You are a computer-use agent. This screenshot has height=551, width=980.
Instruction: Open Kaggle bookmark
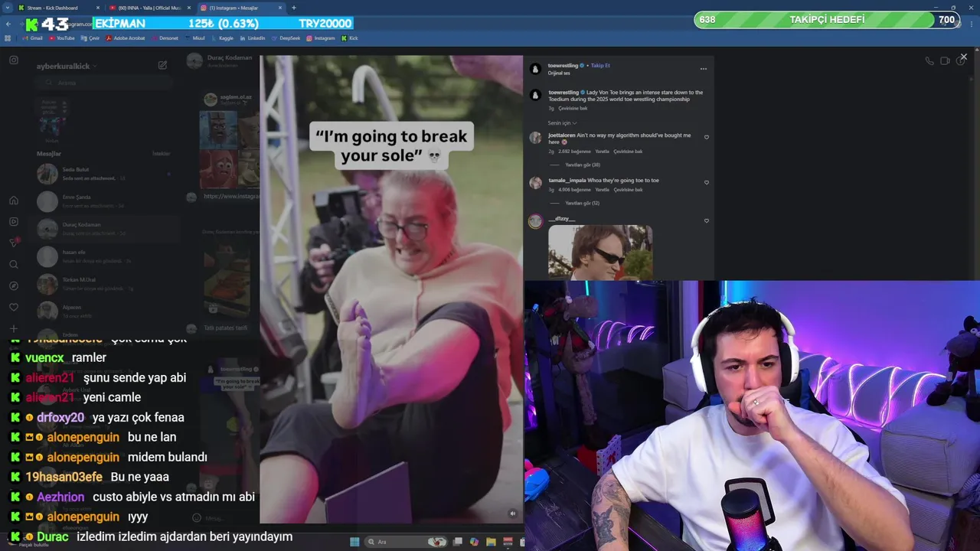[x=222, y=37]
